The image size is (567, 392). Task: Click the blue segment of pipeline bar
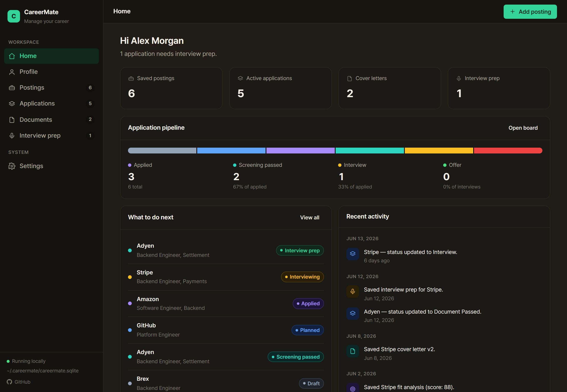click(231, 151)
